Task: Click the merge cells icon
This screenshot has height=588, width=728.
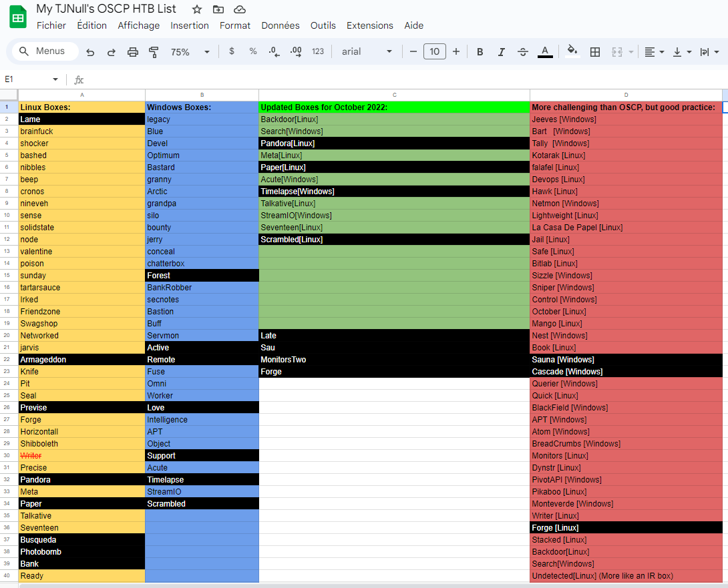Action: point(617,52)
